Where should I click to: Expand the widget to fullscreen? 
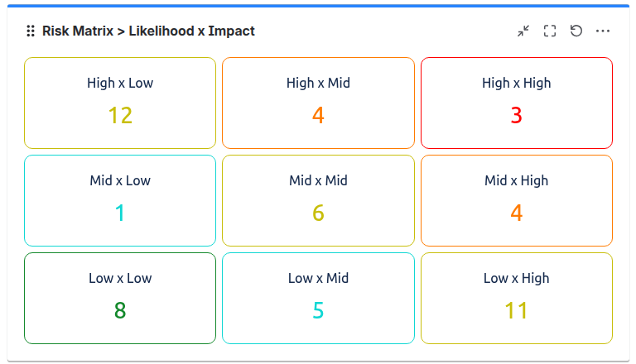pos(550,31)
